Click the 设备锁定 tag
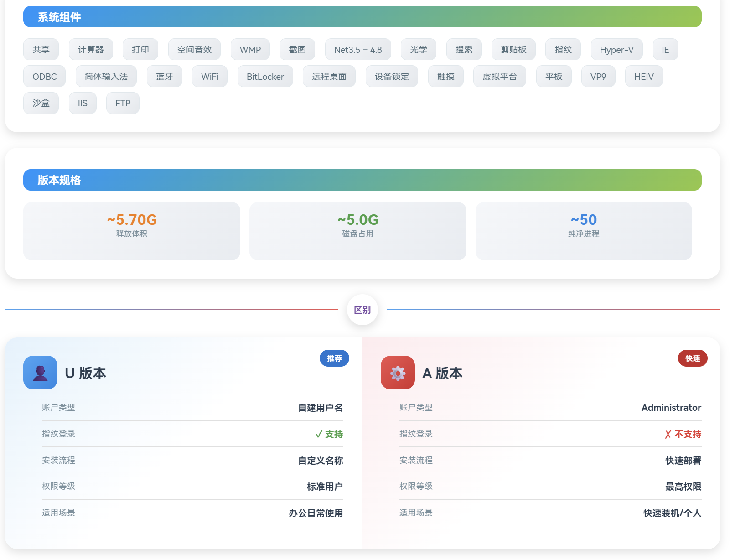The width and height of the screenshot is (730, 560). coord(392,76)
